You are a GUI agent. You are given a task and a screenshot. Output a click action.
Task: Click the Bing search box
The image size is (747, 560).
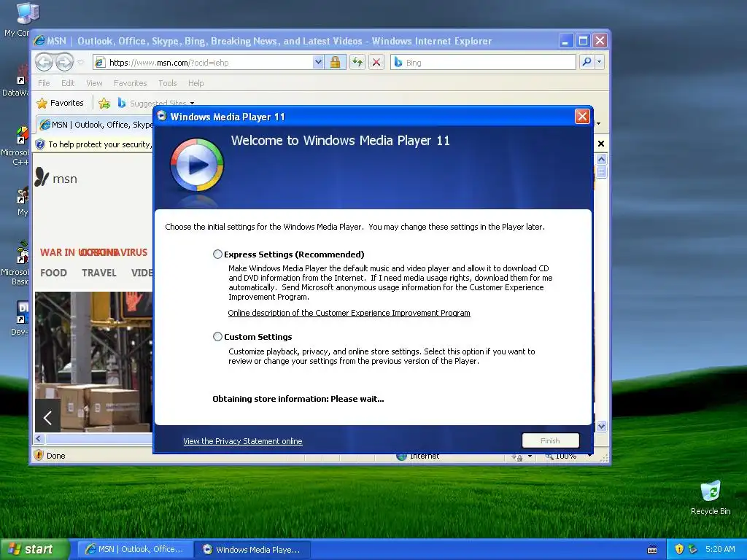[x=483, y=63]
